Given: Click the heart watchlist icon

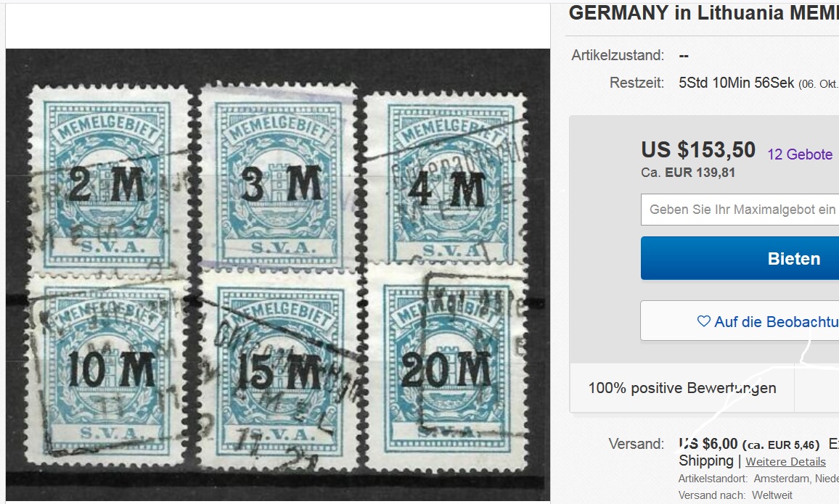Looking at the screenshot, I should (x=703, y=321).
